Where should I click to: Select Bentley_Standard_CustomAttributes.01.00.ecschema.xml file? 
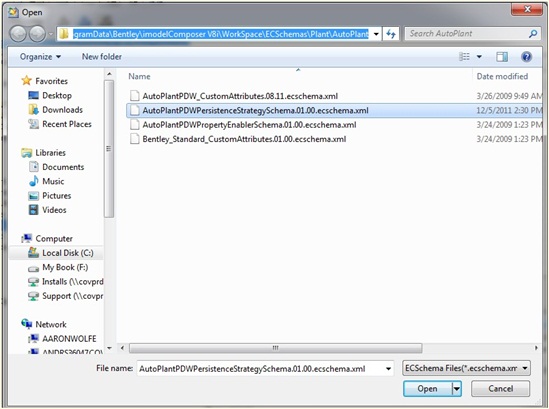tap(244, 139)
